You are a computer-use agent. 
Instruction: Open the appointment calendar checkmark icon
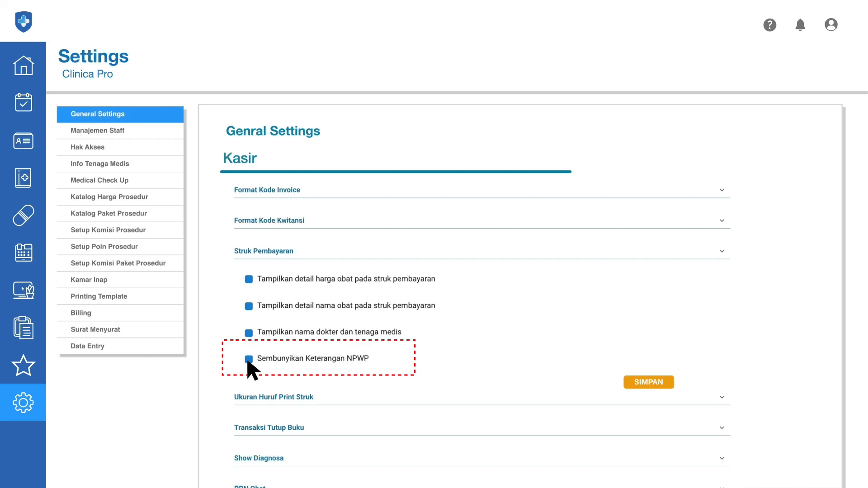coord(23,103)
